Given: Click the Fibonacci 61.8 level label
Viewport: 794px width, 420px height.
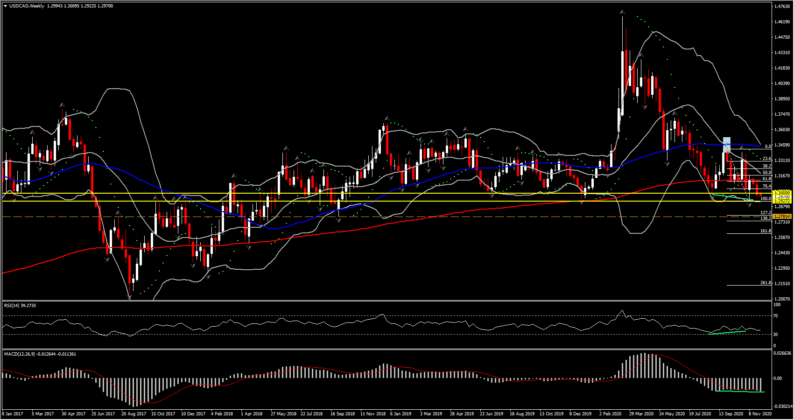Looking at the screenshot, I should point(766,178).
